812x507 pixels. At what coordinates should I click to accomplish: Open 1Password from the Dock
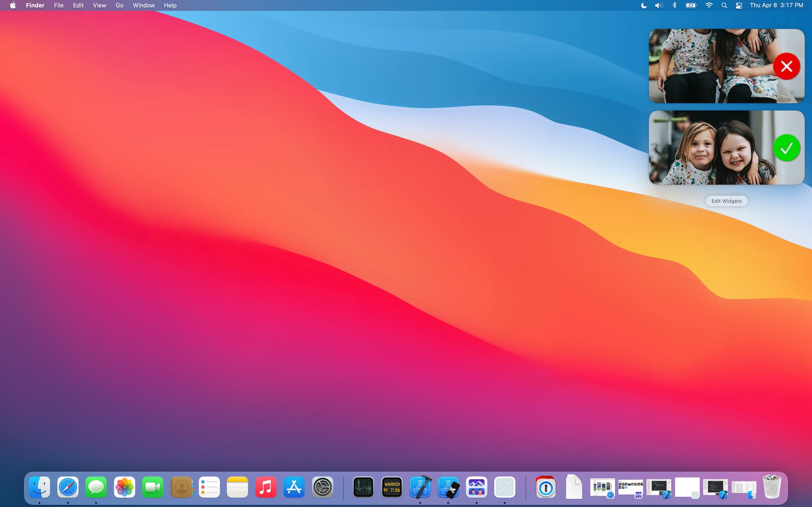pos(546,487)
